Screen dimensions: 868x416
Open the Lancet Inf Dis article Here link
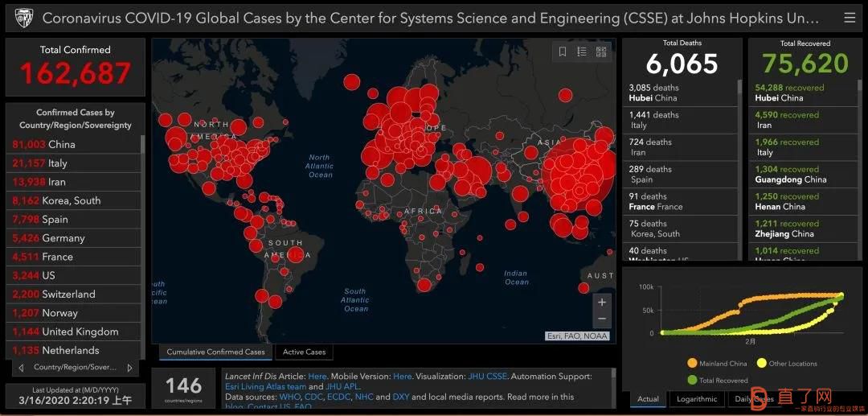pos(317,376)
